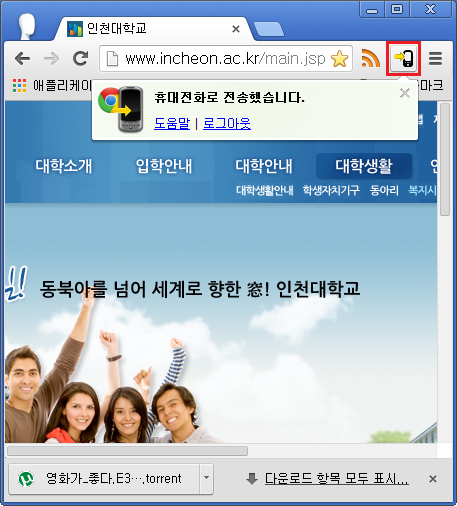457x506 pixels.
Task: Show all downloads via 다운로드 항목 모두 표시
Action: pos(337,479)
